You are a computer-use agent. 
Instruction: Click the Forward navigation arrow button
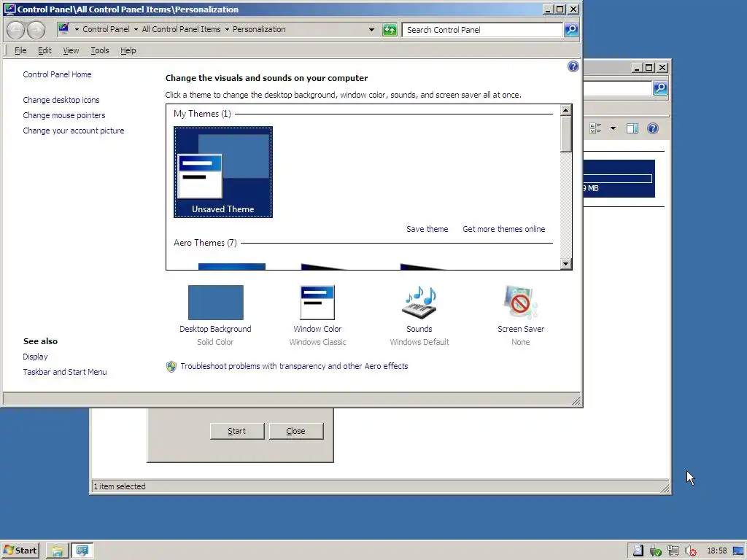[36, 30]
